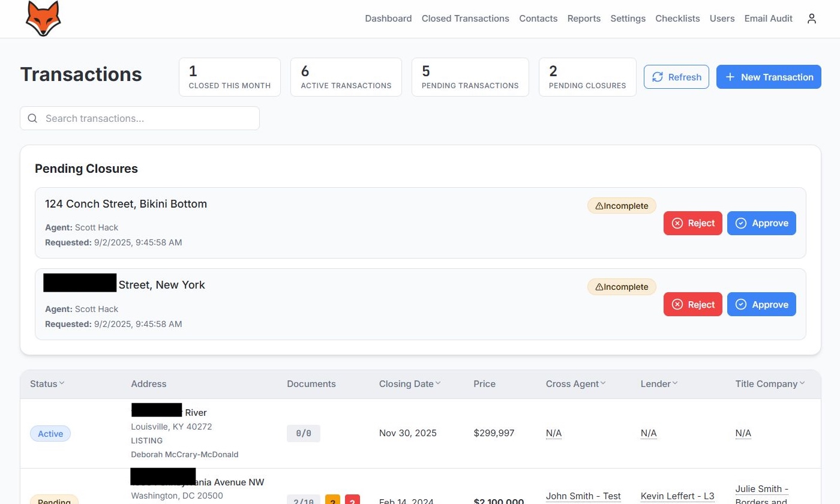Approve the New York street closure

[761, 304]
